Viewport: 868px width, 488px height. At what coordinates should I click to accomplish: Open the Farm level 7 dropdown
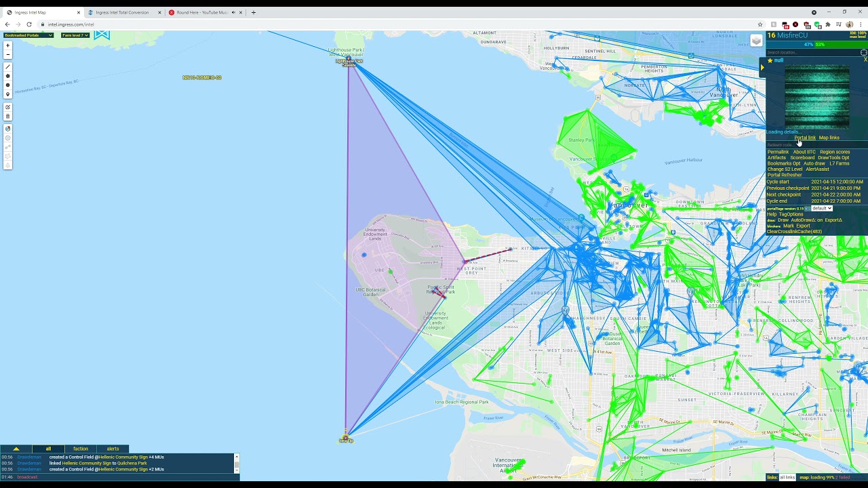point(75,35)
